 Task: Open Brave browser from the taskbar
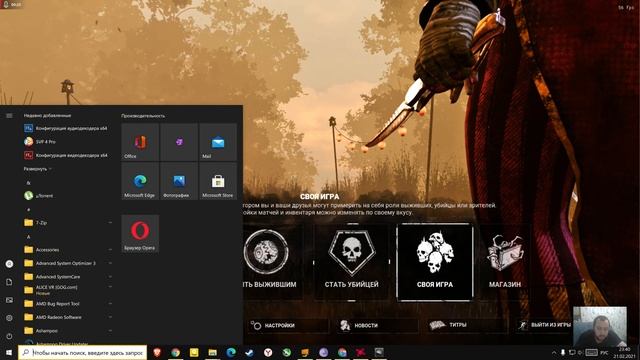157,352
